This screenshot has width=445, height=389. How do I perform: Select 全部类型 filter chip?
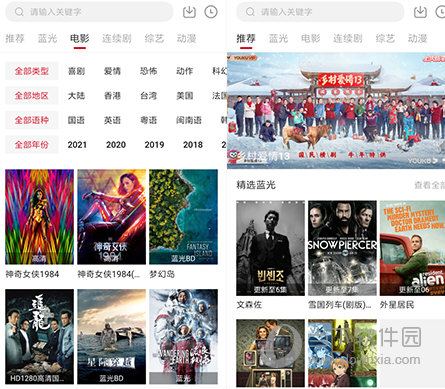point(32,71)
